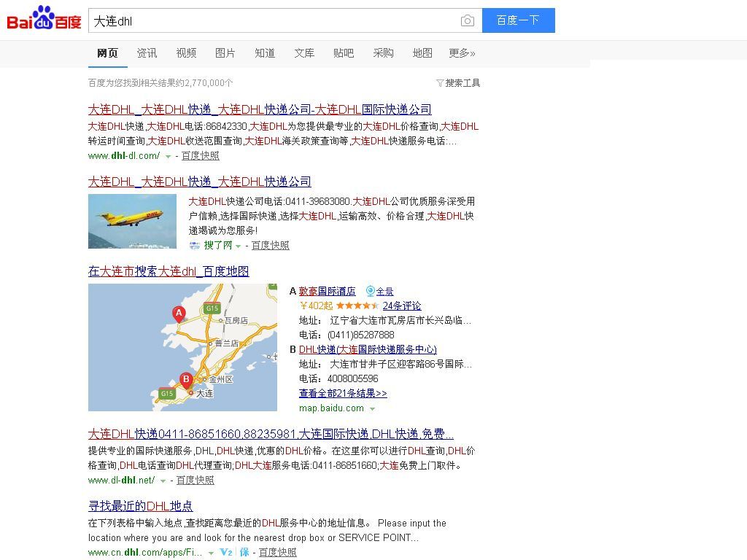Switch to the 图片 tab
The width and height of the screenshot is (747, 560).
tap(225, 52)
